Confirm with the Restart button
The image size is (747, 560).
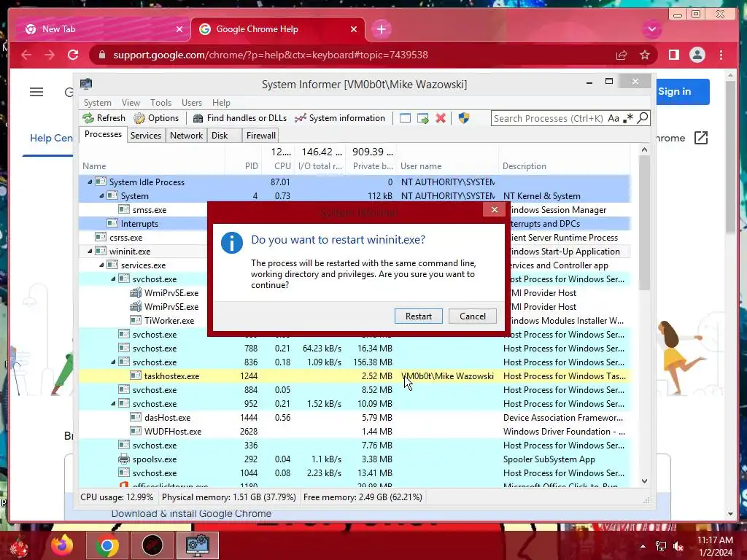point(418,316)
